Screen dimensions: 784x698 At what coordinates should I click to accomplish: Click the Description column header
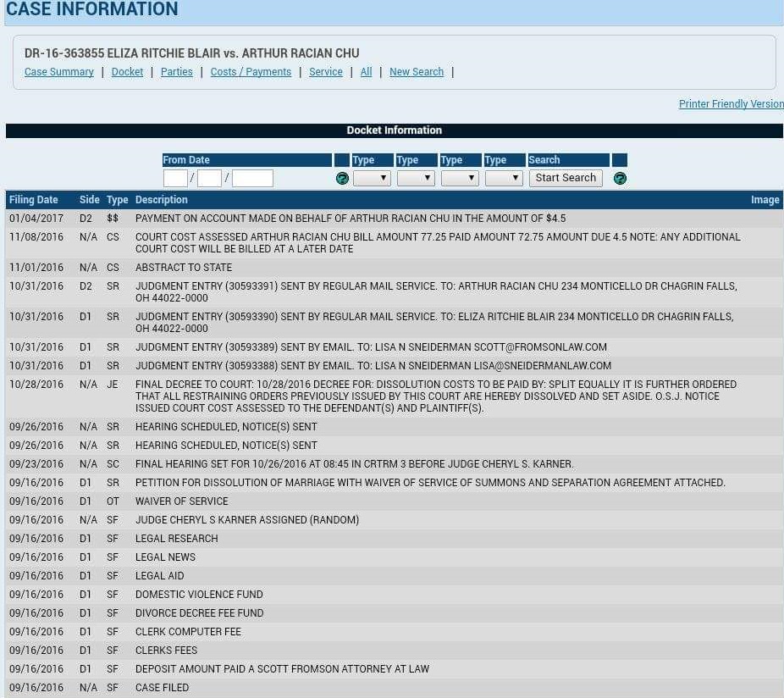[162, 200]
